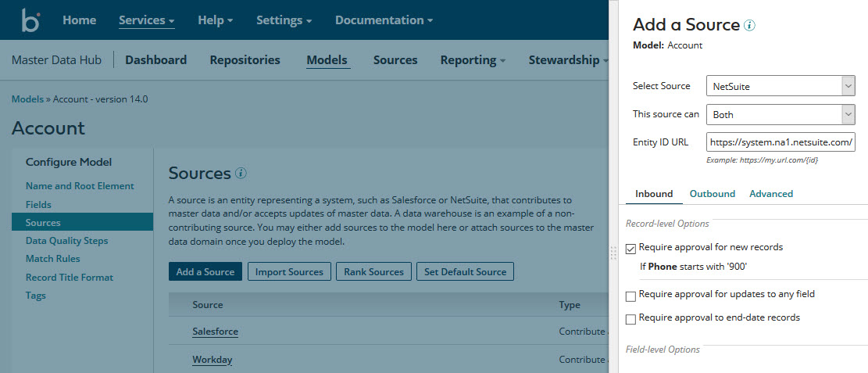The height and width of the screenshot is (373, 868).
Task: Check Require approval to end-date records
Action: pyautogui.click(x=630, y=320)
